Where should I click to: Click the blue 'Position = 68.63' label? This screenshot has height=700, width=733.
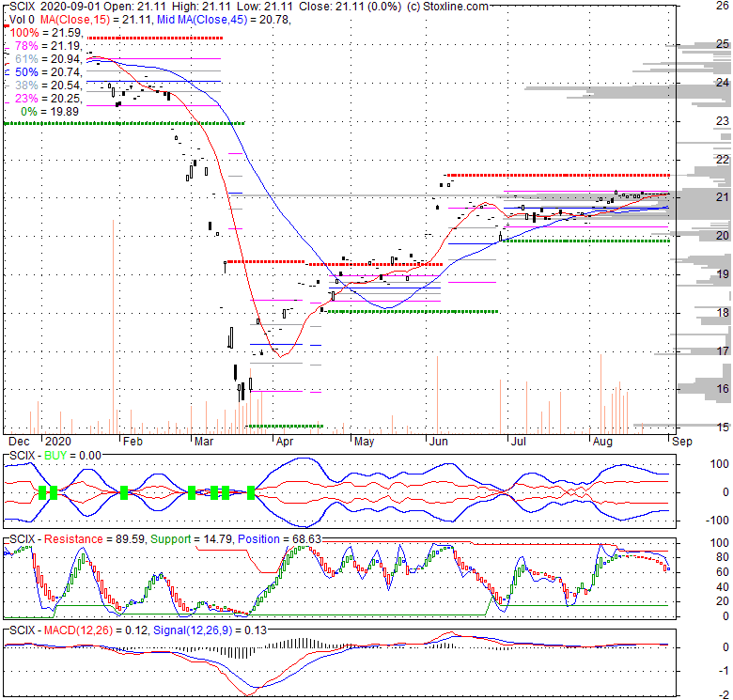279,539
